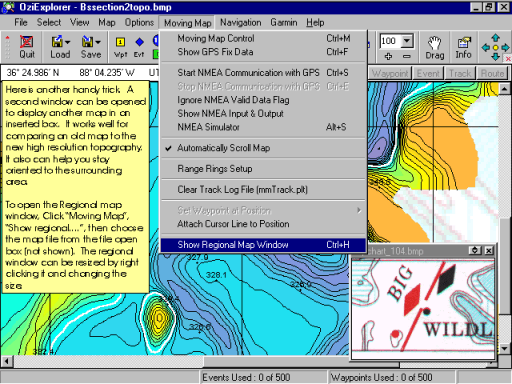Click the Load map icon

57,47
